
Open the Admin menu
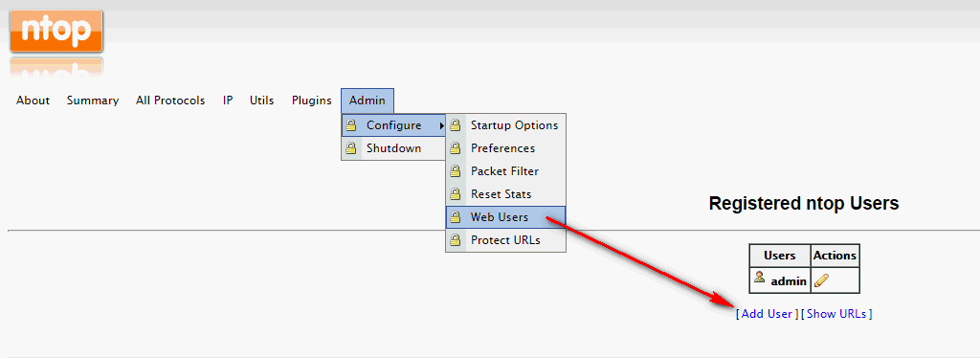click(x=367, y=101)
